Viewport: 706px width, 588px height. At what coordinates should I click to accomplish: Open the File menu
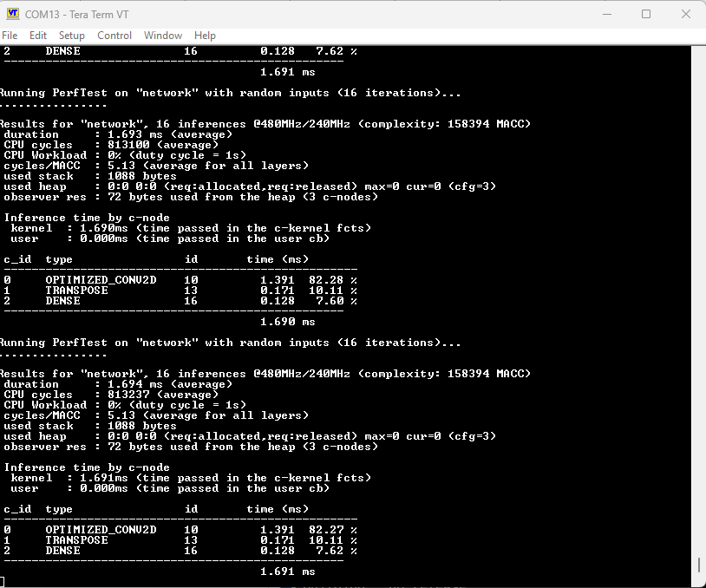pos(10,36)
